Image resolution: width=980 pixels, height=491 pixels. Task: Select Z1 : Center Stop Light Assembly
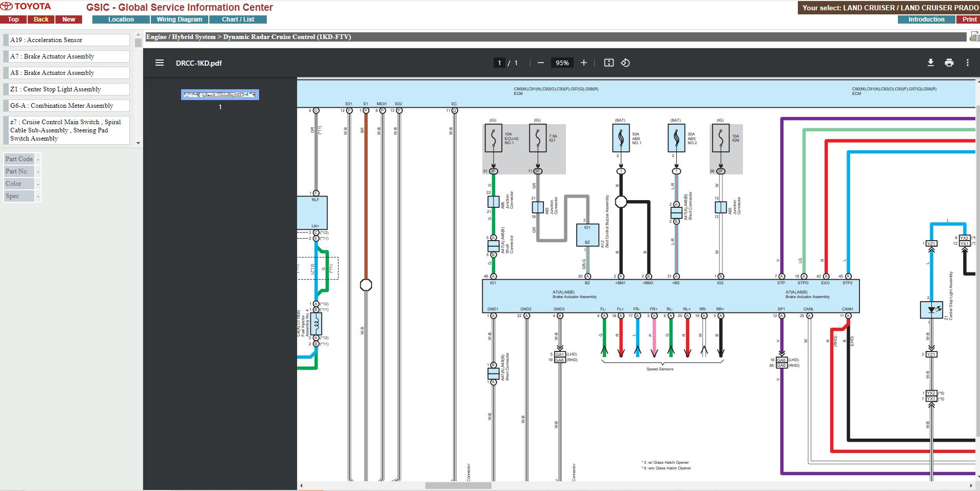click(67, 89)
